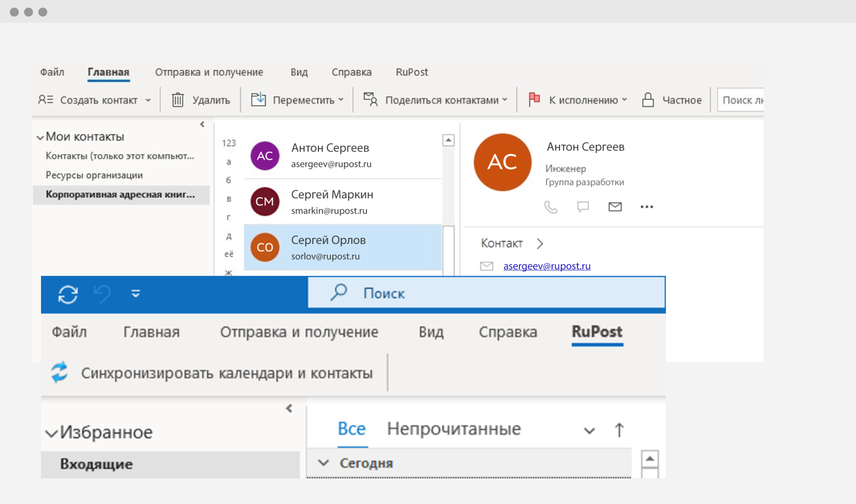Click the sync calendars and contacts icon
856x504 pixels.
point(59,372)
